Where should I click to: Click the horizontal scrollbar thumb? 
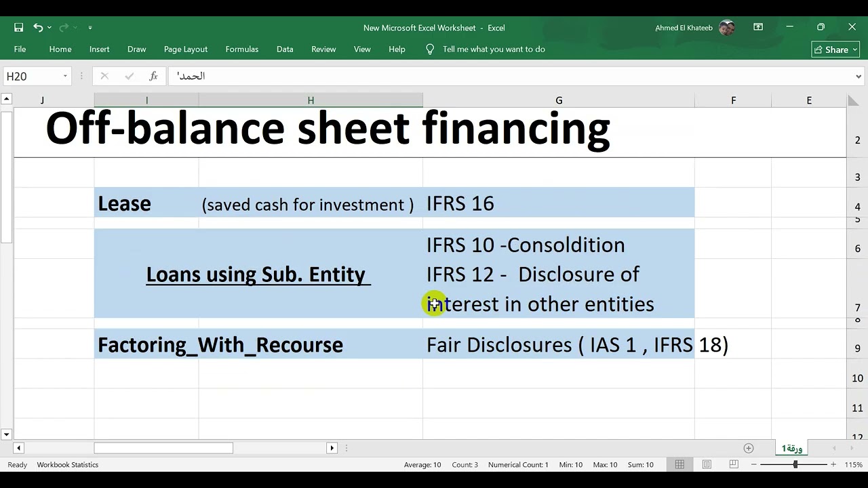pos(163,448)
